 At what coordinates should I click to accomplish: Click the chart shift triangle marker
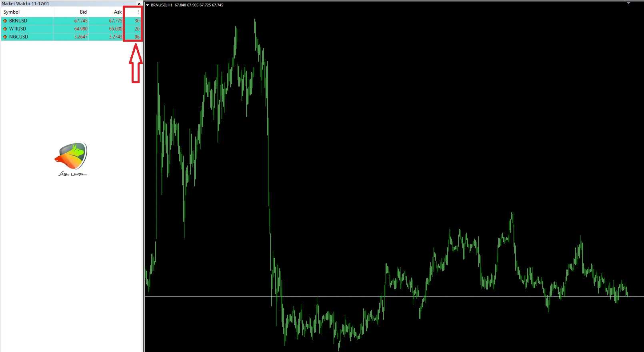click(628, 3)
